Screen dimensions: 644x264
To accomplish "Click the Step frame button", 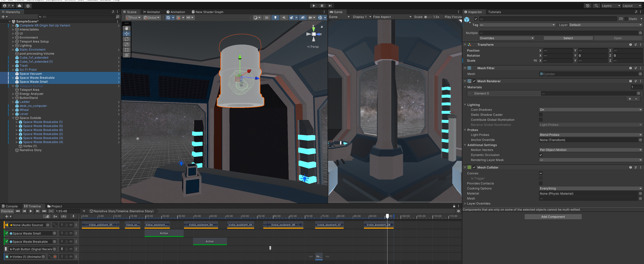I will pos(330,6).
